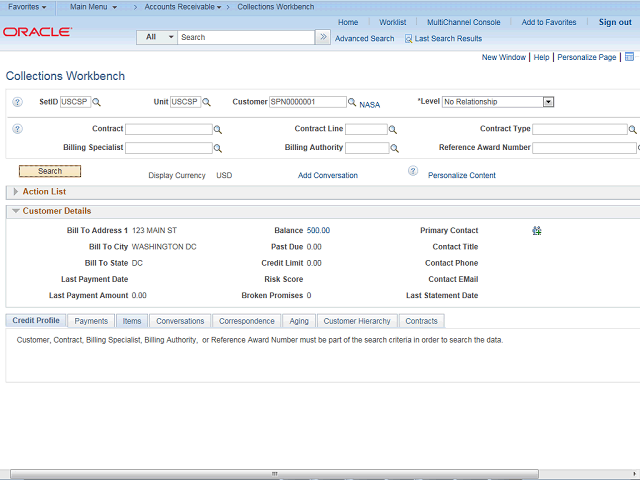Open the Customer lookup magnifier
Image resolution: width=640 pixels, height=480 pixels.
click(352, 102)
